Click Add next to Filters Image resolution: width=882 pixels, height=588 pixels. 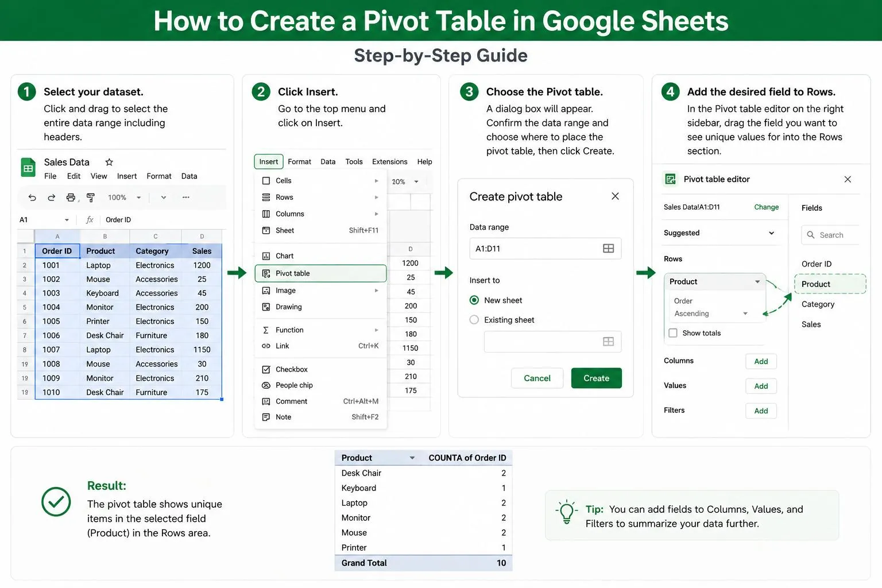point(761,411)
